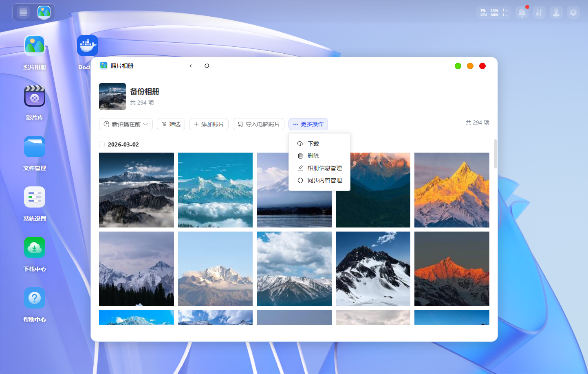This screenshot has width=588, height=374.
Task: Tick the 2026-03-02 date group checkbox
Action: (x=102, y=144)
